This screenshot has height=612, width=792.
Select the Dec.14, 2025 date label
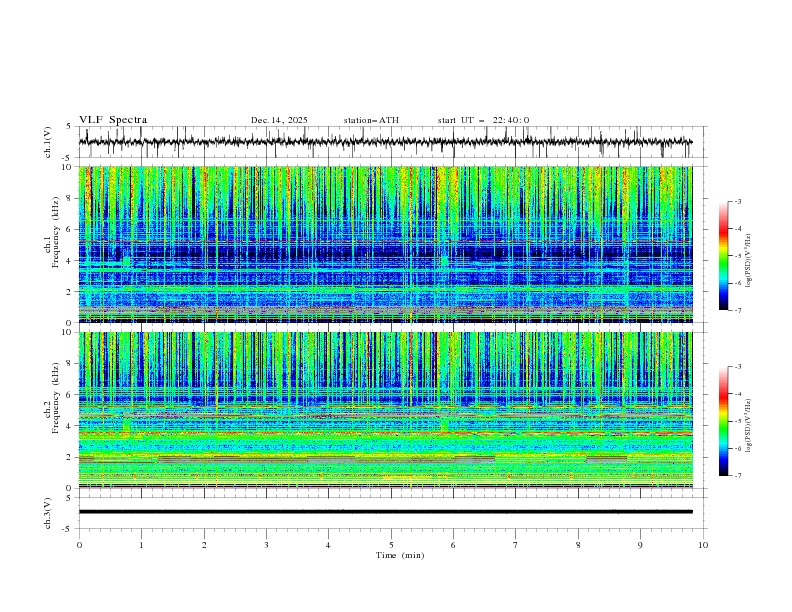[x=279, y=120]
